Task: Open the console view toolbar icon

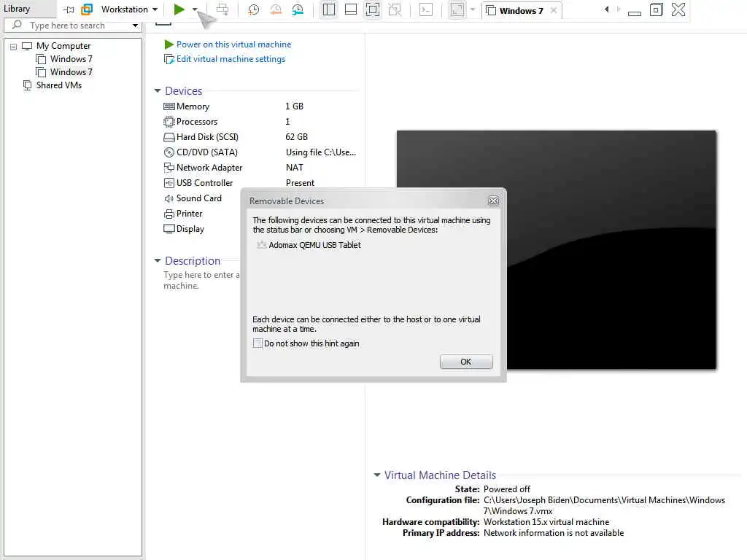Action: [426, 9]
